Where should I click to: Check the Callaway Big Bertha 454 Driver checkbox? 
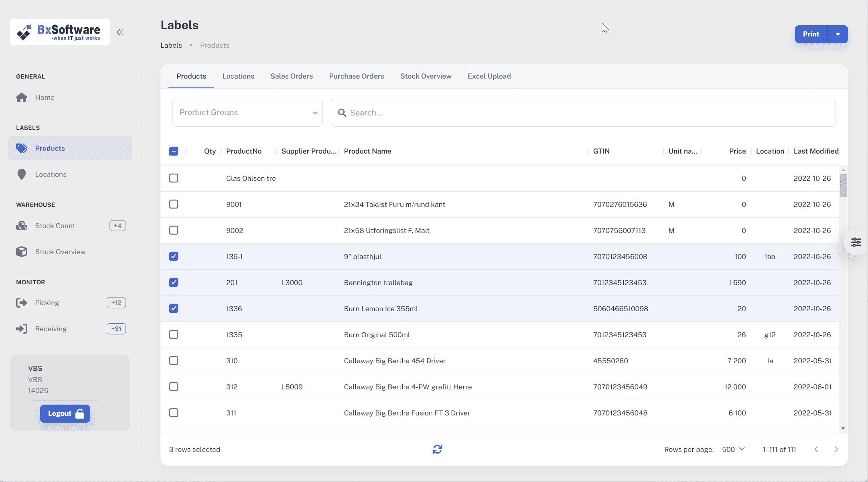174,360
